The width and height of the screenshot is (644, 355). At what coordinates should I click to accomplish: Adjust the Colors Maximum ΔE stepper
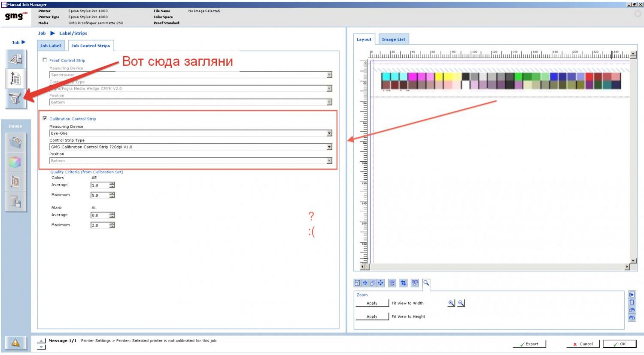112,195
